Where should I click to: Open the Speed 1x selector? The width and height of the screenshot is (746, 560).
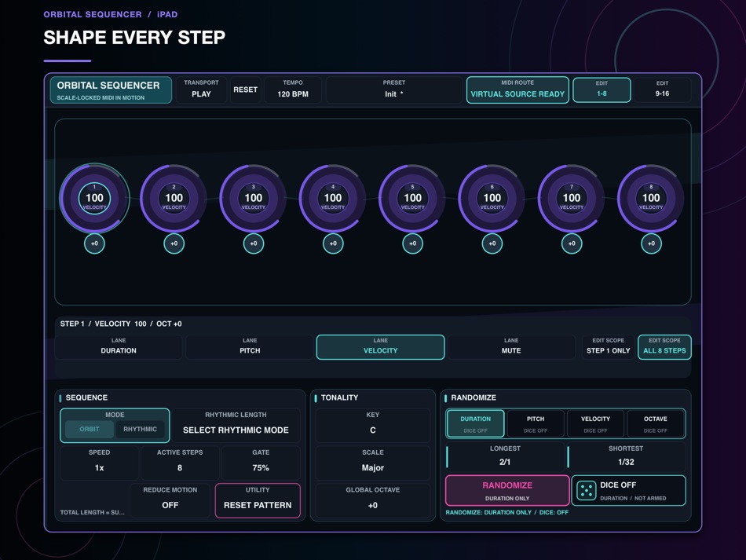click(100, 462)
